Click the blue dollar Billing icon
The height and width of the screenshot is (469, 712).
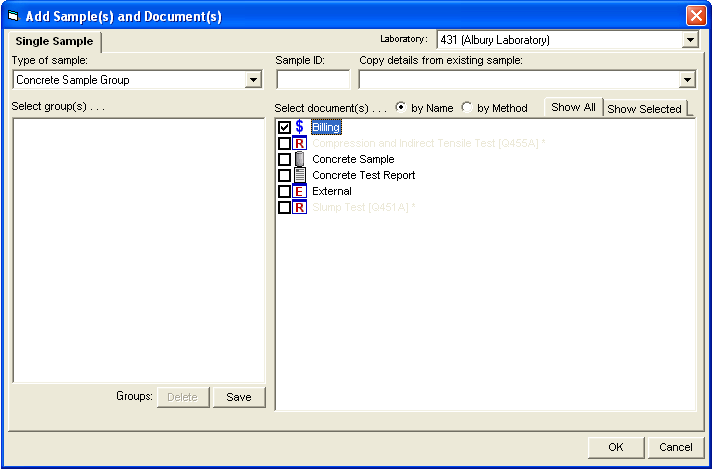[299, 127]
